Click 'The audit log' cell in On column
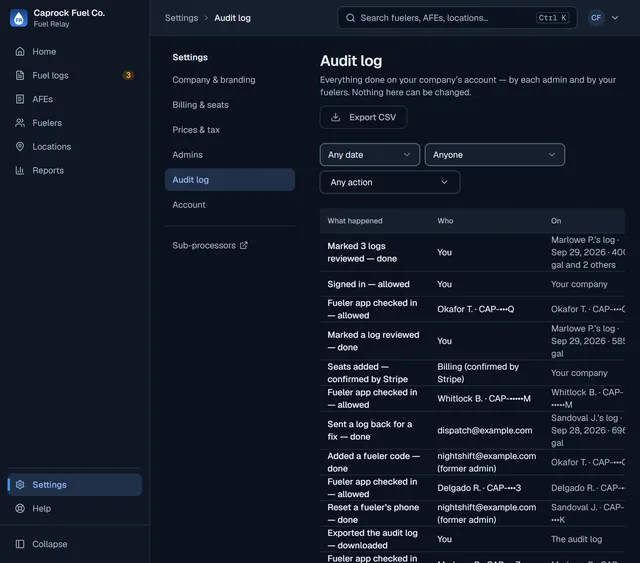Screen dimensions: 640x563 tap(576, 539)
